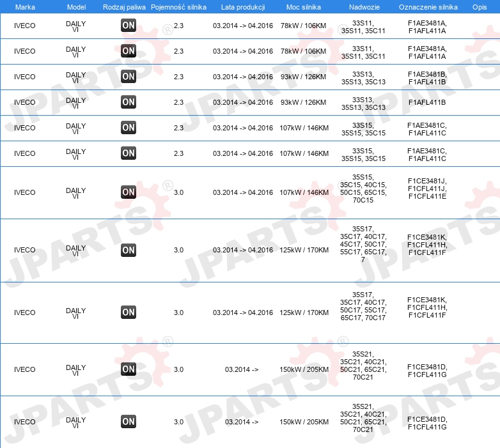Click the Rodzaj paliwa column header

[x=124, y=7]
